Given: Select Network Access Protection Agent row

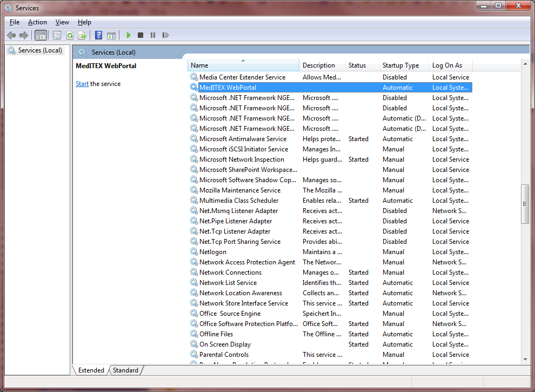Looking at the screenshot, I should tap(330, 262).
